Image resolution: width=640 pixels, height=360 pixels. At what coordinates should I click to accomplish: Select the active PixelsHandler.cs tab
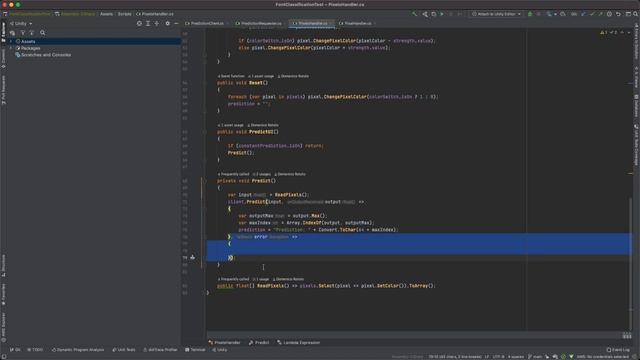tap(313, 24)
